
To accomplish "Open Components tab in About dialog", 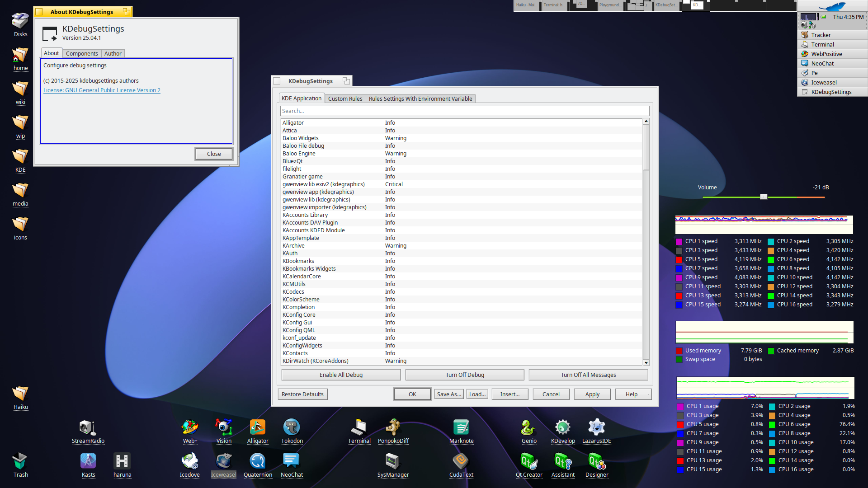I will [x=82, y=53].
